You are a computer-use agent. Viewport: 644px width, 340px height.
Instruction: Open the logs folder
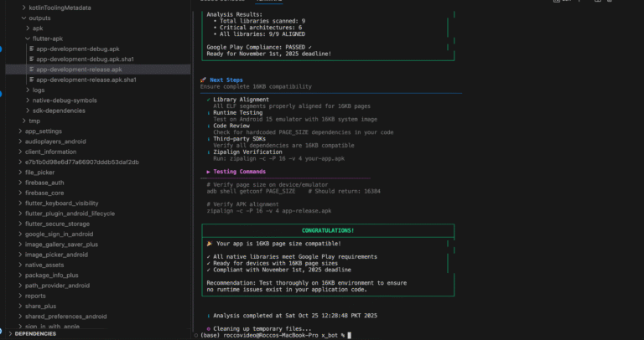click(x=39, y=90)
